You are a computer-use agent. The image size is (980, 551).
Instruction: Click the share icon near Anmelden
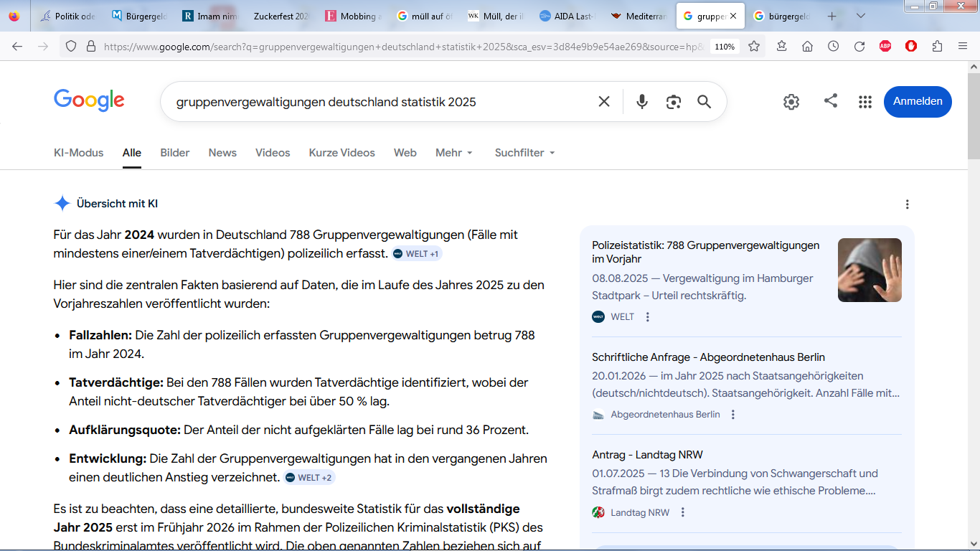pyautogui.click(x=831, y=101)
